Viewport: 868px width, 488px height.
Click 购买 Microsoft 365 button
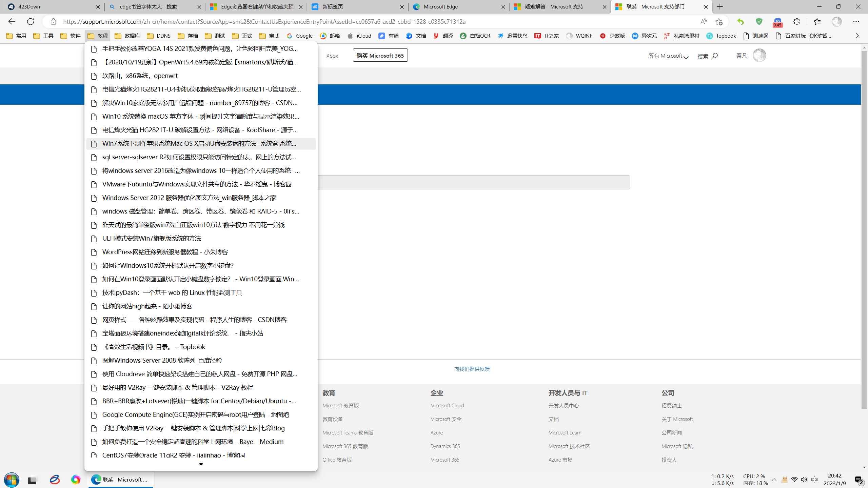click(x=380, y=56)
